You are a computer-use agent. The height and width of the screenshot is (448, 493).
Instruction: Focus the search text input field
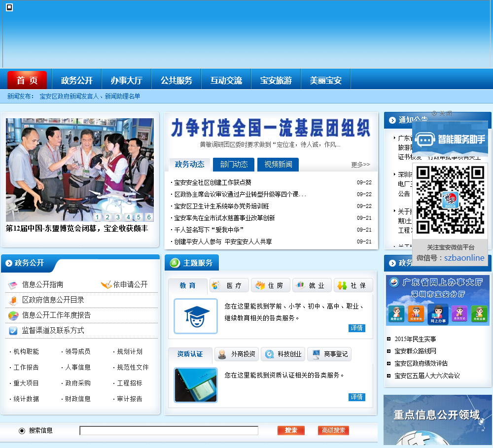[x=169, y=430]
